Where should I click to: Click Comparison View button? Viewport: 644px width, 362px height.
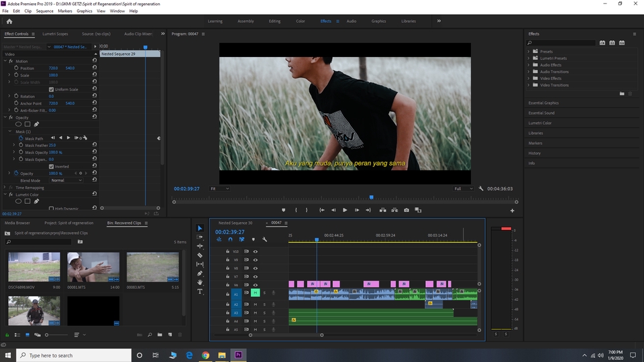(x=418, y=210)
